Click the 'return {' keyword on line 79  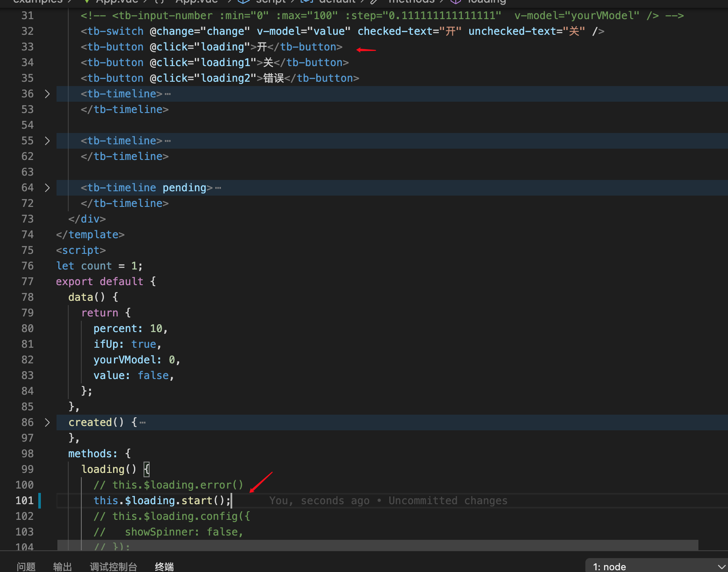point(106,313)
